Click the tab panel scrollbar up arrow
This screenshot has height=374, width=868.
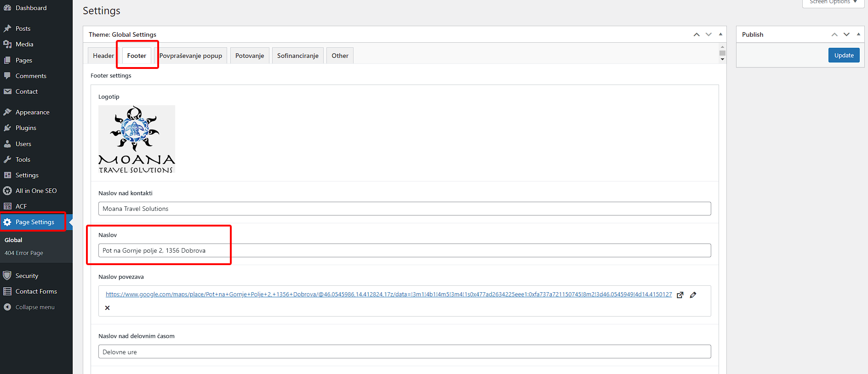pyautogui.click(x=723, y=47)
